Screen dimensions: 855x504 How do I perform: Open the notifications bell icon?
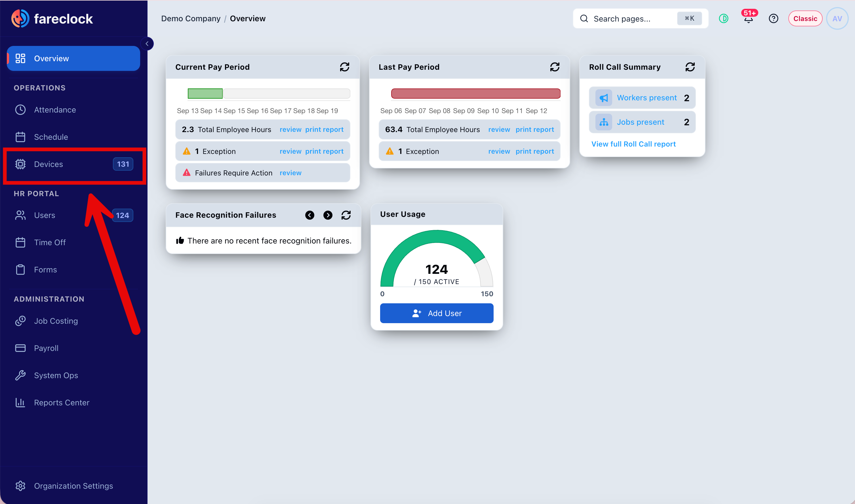[x=748, y=18]
